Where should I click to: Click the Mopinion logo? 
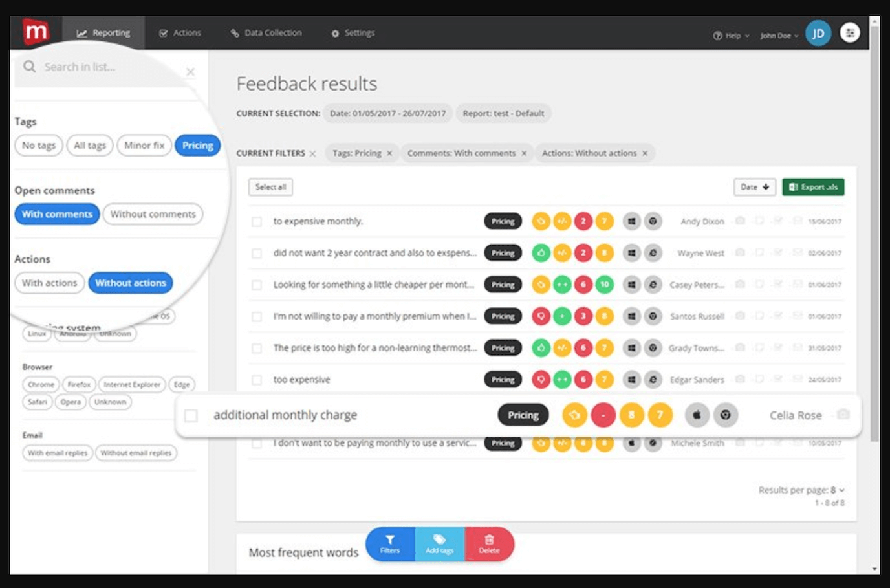(36, 32)
